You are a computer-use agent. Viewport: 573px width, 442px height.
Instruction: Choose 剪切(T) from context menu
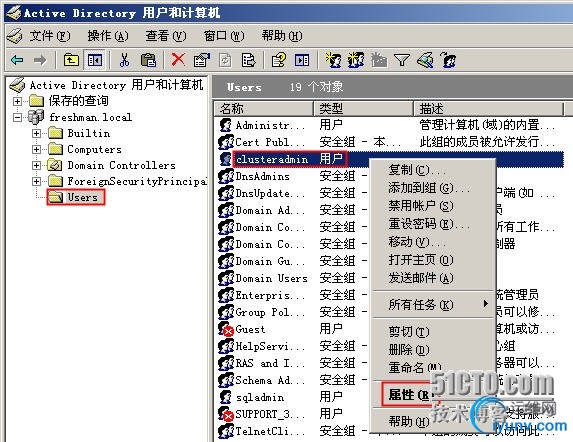coord(433,331)
